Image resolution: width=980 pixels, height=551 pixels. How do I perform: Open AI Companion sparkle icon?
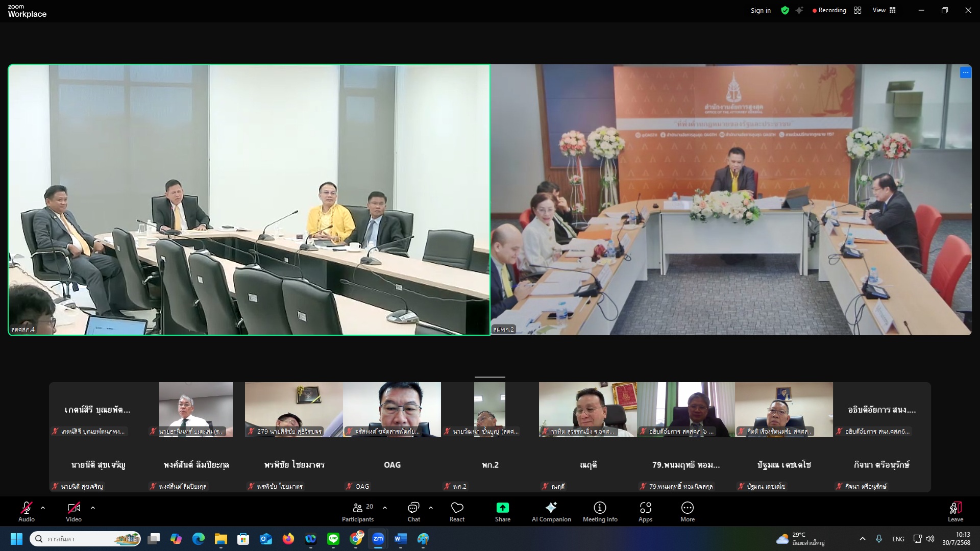point(551,508)
